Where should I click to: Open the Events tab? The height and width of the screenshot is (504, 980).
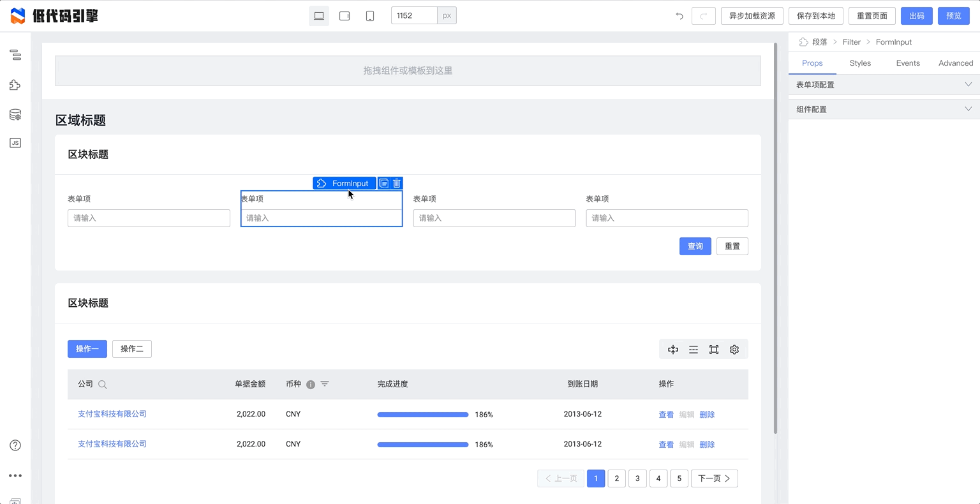click(908, 63)
